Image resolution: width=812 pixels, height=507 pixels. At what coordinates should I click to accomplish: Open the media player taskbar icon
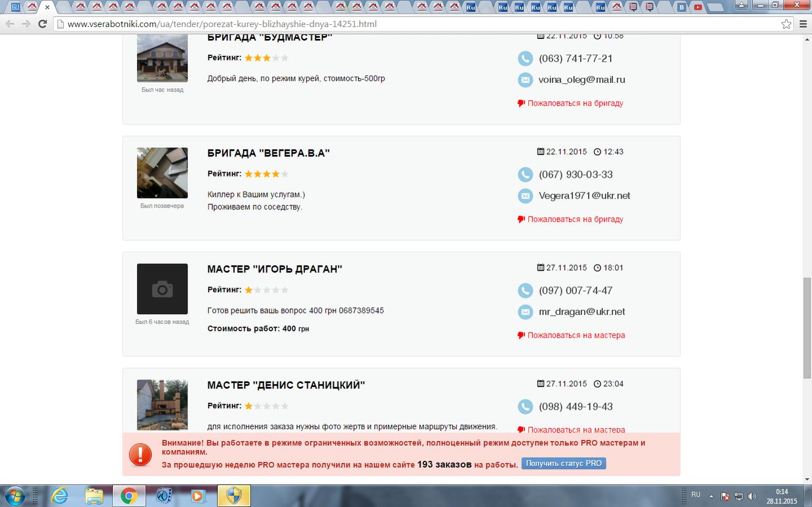197,496
